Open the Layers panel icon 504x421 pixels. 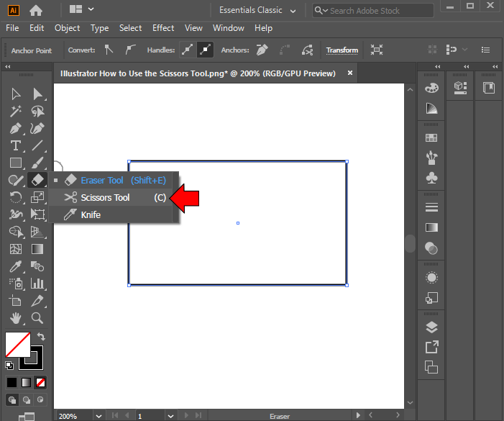tap(431, 327)
